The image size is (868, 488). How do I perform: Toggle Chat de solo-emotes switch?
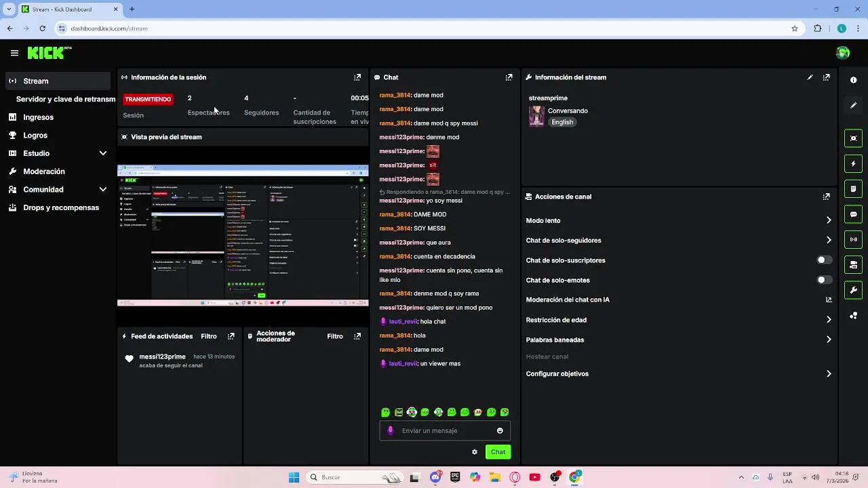tap(825, 280)
